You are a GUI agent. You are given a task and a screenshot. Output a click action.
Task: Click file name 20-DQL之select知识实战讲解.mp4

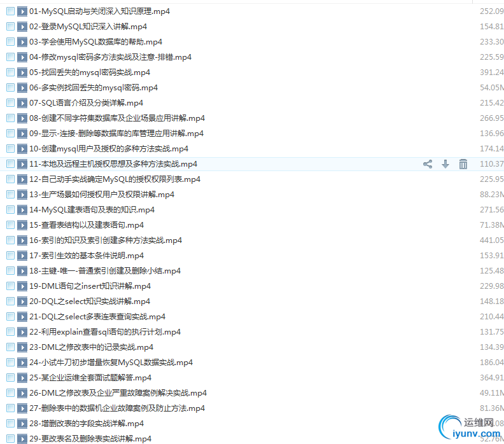pyautogui.click(x=90, y=302)
